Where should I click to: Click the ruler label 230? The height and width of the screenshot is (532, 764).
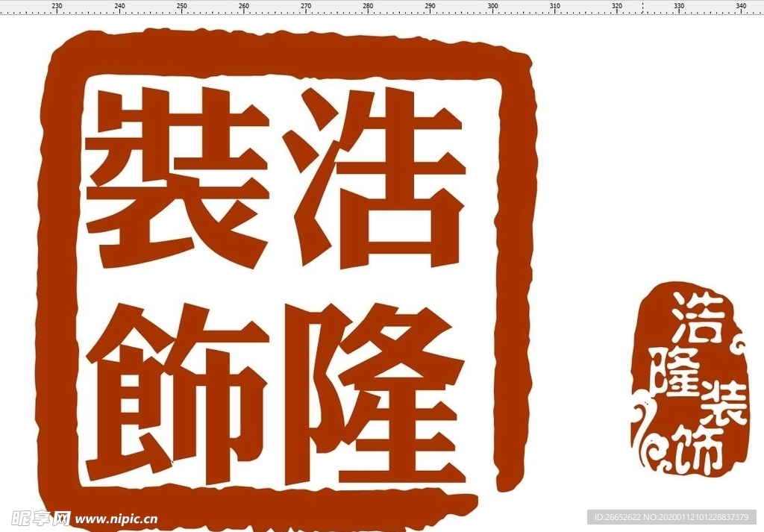(x=57, y=6)
